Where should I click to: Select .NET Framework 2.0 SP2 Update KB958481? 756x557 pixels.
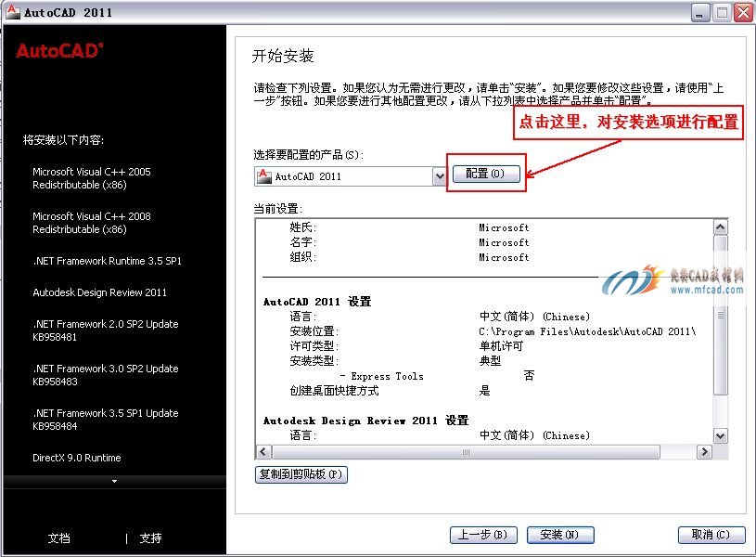106,330
